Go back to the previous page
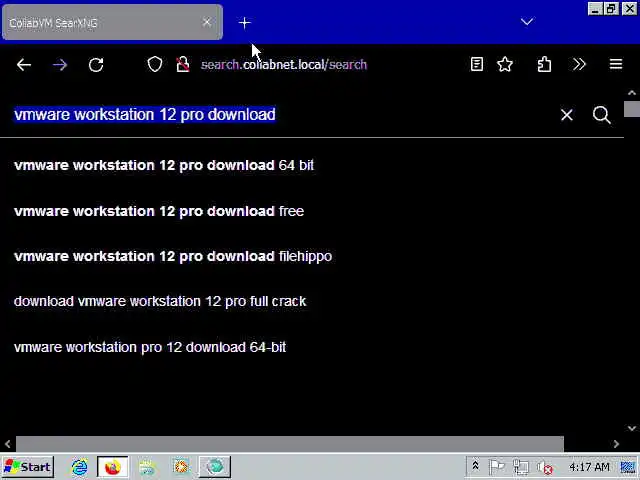The height and width of the screenshot is (480, 640). [x=24, y=64]
